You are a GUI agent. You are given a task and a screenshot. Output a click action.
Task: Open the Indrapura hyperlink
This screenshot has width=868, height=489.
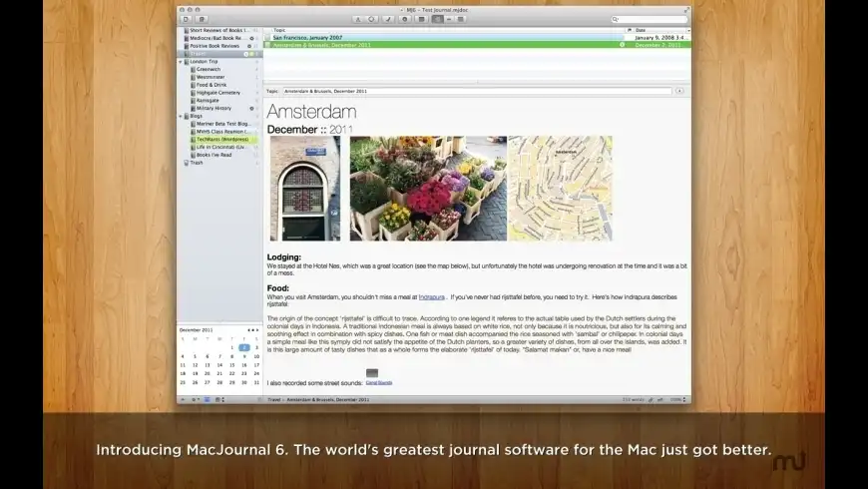click(431, 296)
